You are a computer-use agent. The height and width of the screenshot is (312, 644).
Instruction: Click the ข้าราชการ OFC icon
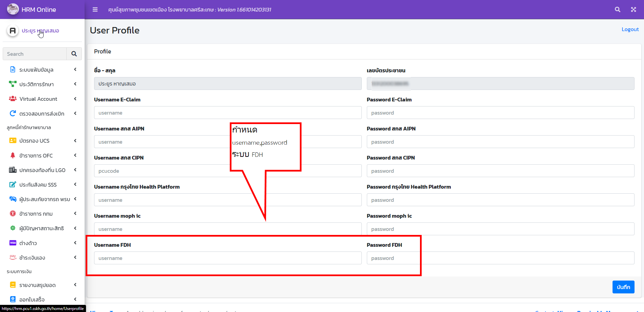(x=13, y=155)
